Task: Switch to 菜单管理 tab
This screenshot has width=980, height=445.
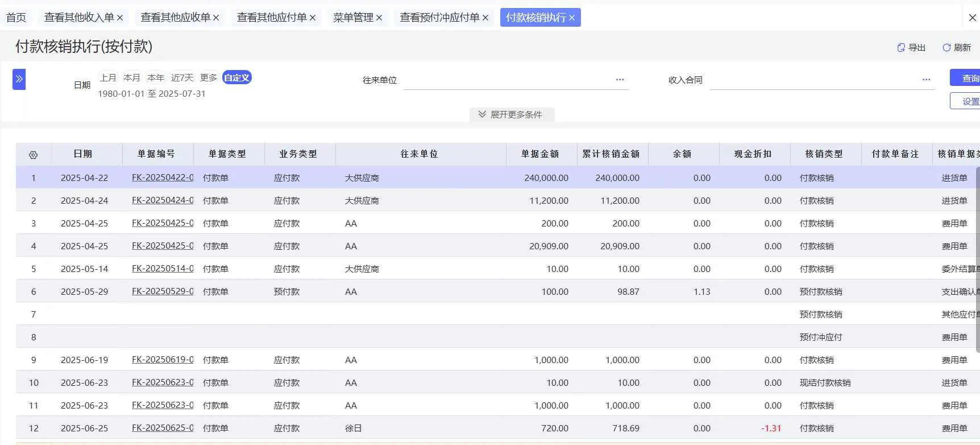Action: point(353,18)
